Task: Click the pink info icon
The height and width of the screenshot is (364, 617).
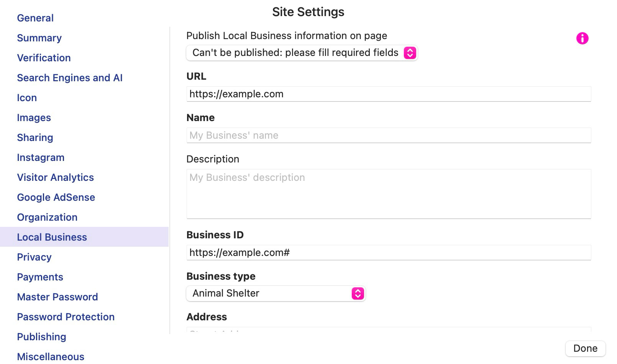Action: click(582, 38)
